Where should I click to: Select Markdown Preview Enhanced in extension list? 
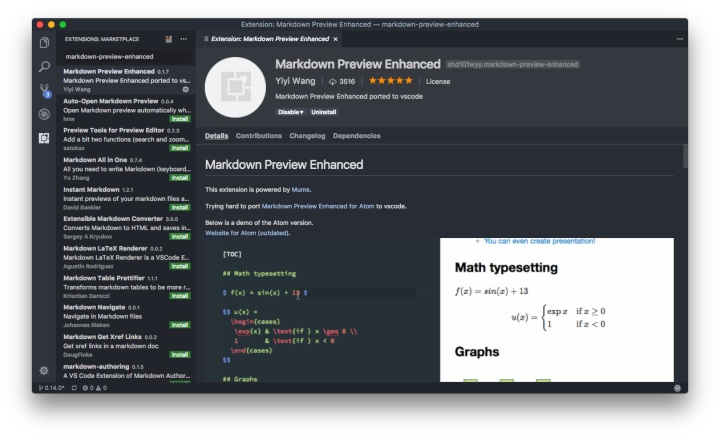pos(126,80)
